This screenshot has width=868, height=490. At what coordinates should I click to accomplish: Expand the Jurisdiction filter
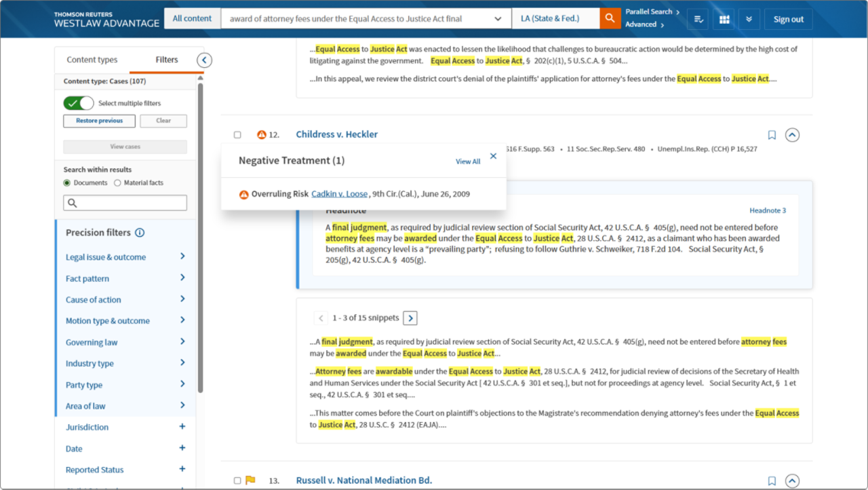[x=182, y=427]
